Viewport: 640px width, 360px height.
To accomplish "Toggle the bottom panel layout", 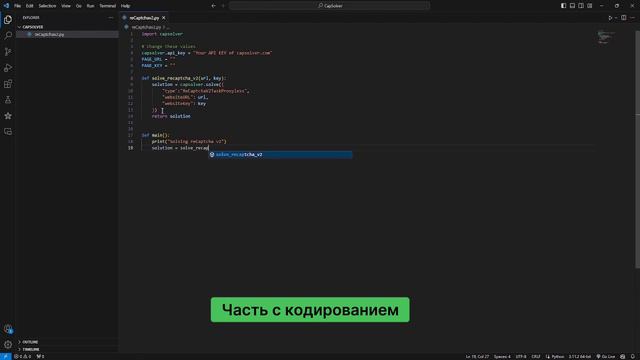I will tap(572, 6).
